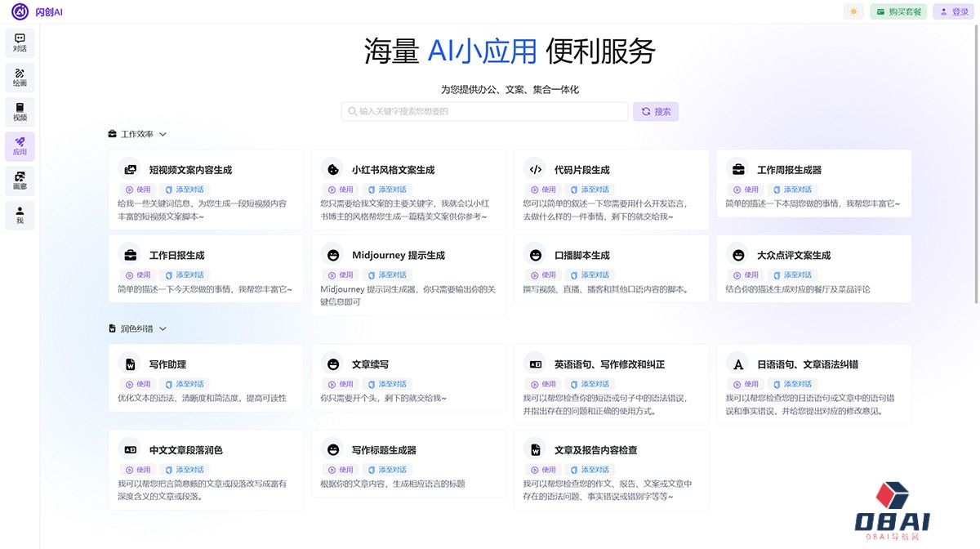
Task: Click the document icon beside 润色纠错
Action: coord(113,328)
